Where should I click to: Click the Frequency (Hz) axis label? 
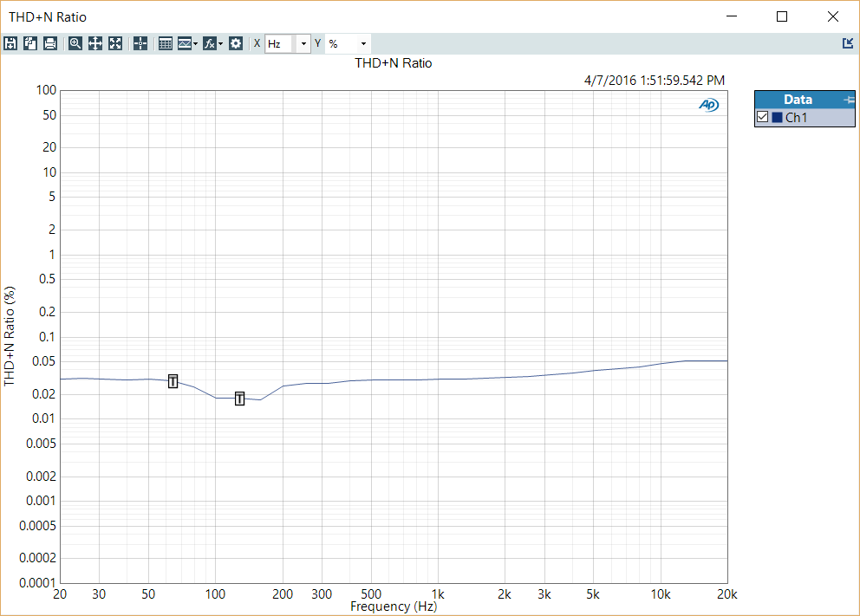pos(394,606)
